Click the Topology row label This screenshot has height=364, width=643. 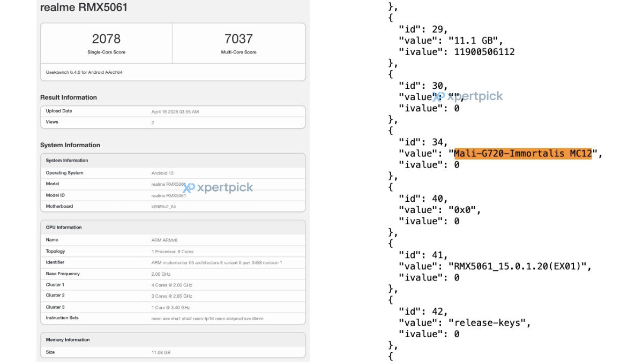click(x=56, y=251)
